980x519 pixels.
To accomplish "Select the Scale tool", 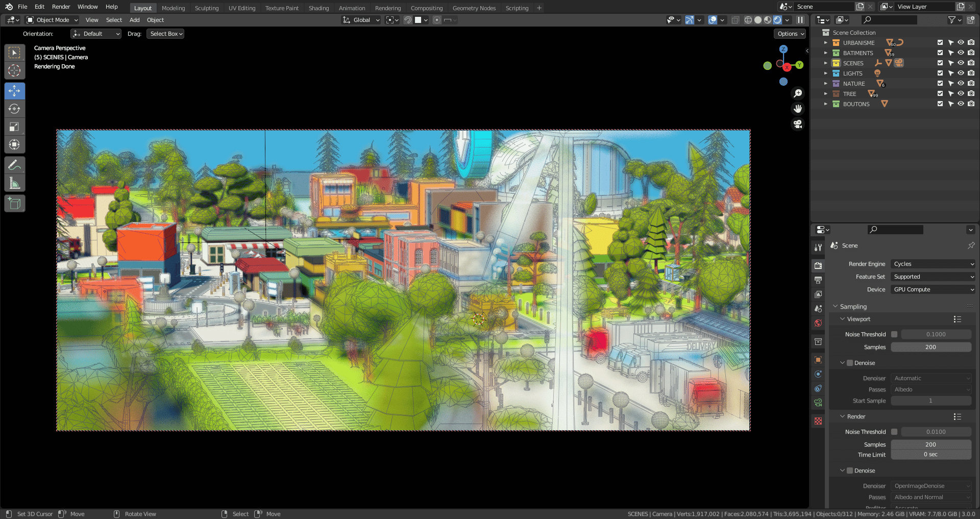I will point(14,127).
